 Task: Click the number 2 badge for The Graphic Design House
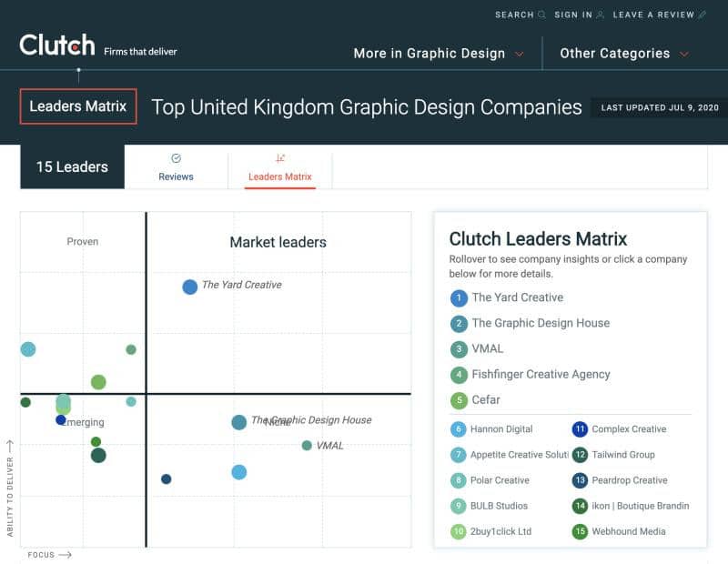tap(459, 324)
